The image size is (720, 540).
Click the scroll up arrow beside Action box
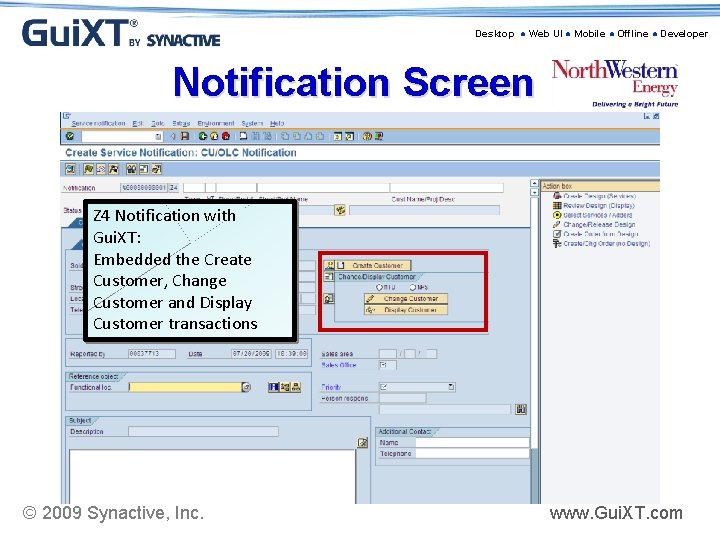pyautogui.click(x=534, y=183)
